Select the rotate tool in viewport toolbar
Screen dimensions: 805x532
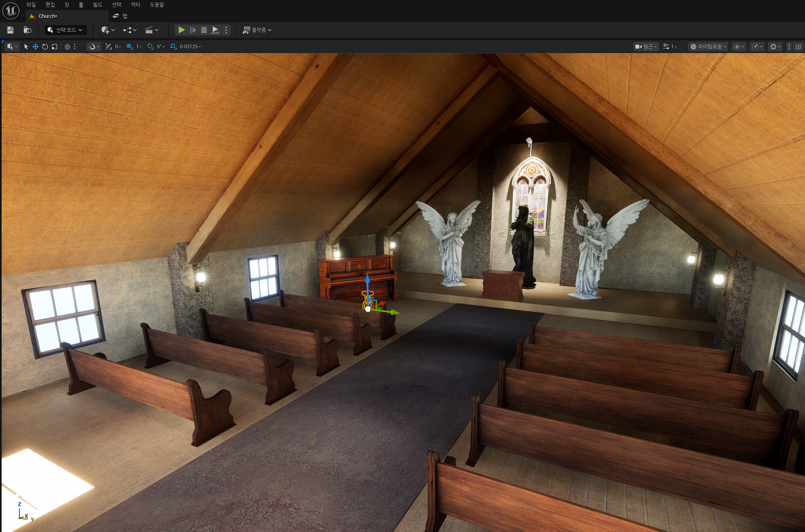(45, 47)
